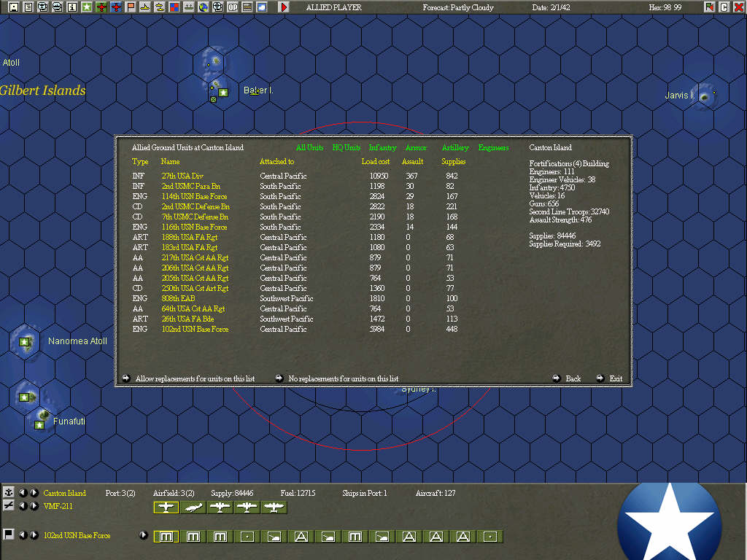
Task: Click the Assault column header
Action: coord(413,162)
